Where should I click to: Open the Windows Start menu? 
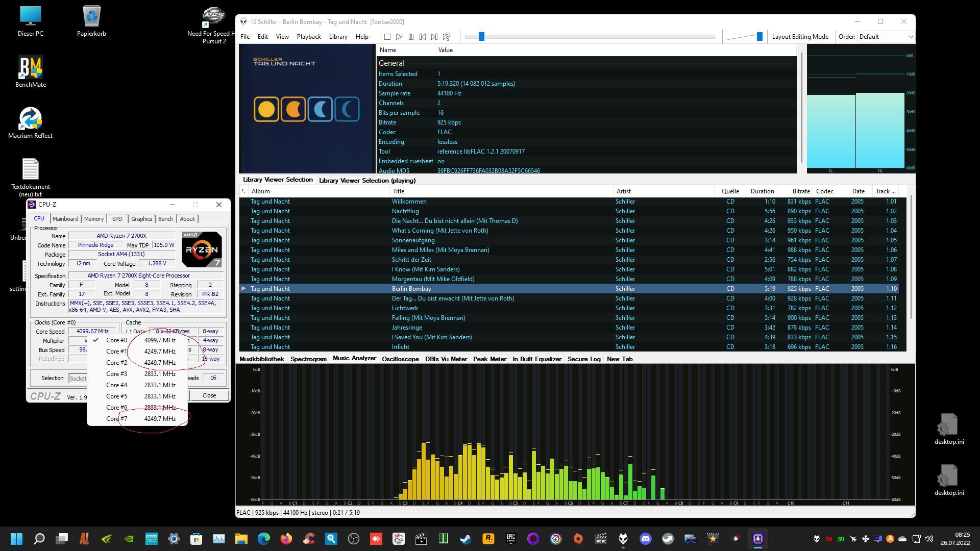pyautogui.click(x=16, y=539)
